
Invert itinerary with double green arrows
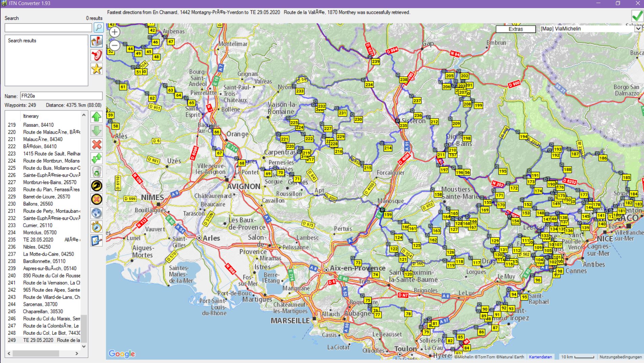pyautogui.click(x=97, y=158)
